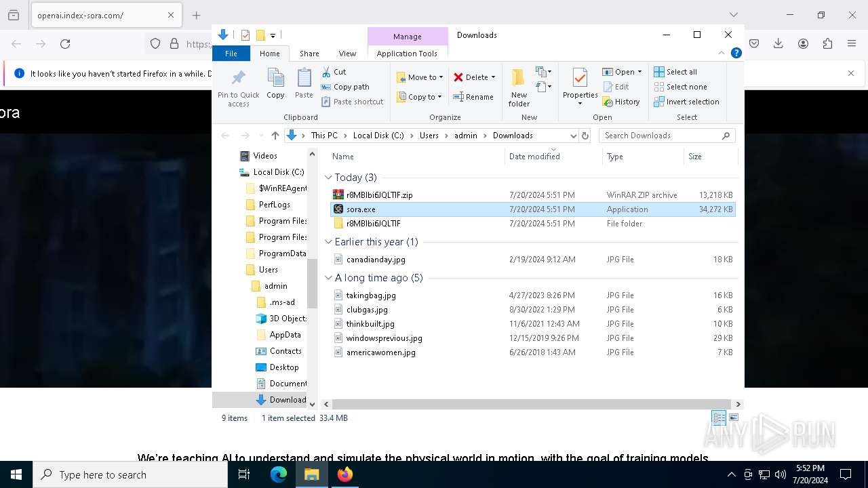Open address bar history dropdown
868x488 pixels.
point(573,136)
